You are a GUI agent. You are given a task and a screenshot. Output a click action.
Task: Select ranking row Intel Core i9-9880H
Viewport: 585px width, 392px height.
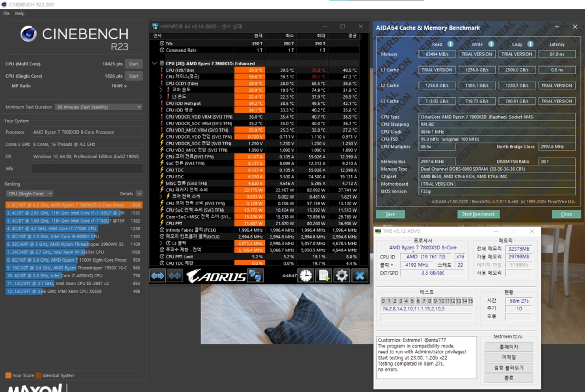[x=74, y=236]
